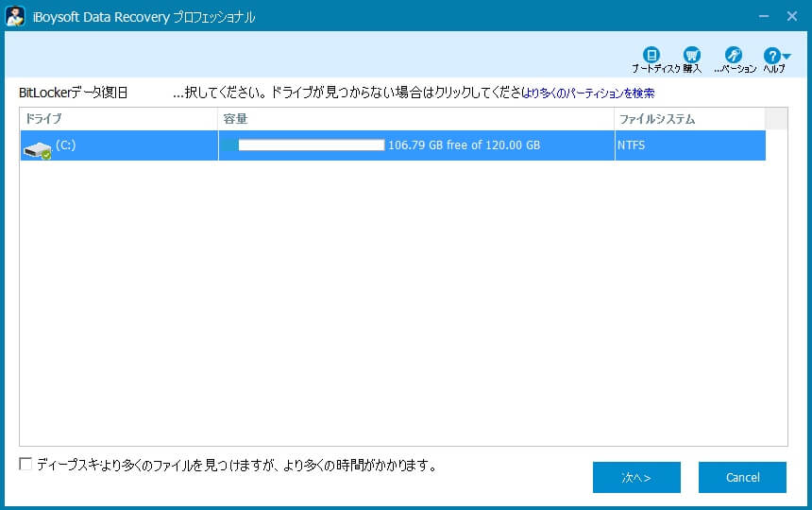This screenshot has width=812, height=510.
Task: Click the BitLockerデータ復旧 mode label
Action: [73, 93]
